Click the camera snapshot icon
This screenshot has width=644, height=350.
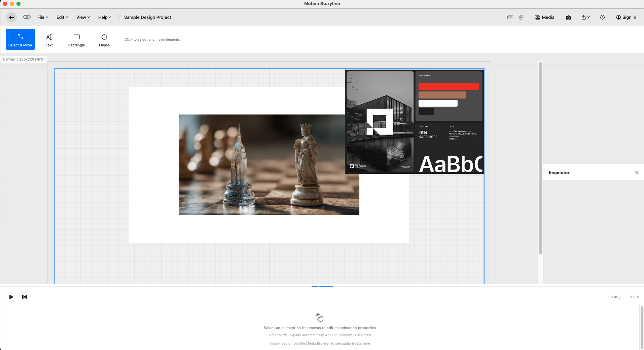(568, 17)
